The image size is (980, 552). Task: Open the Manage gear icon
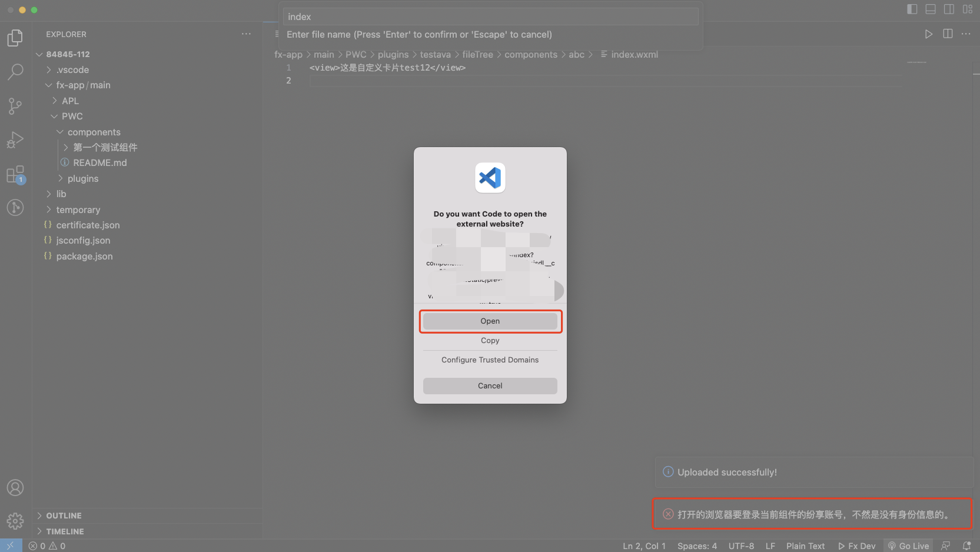[15, 521]
